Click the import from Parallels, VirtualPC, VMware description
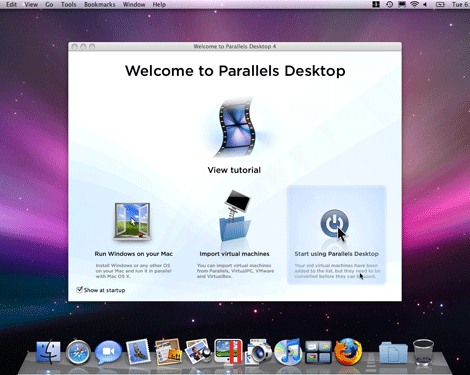470x375 pixels. pos(235,271)
